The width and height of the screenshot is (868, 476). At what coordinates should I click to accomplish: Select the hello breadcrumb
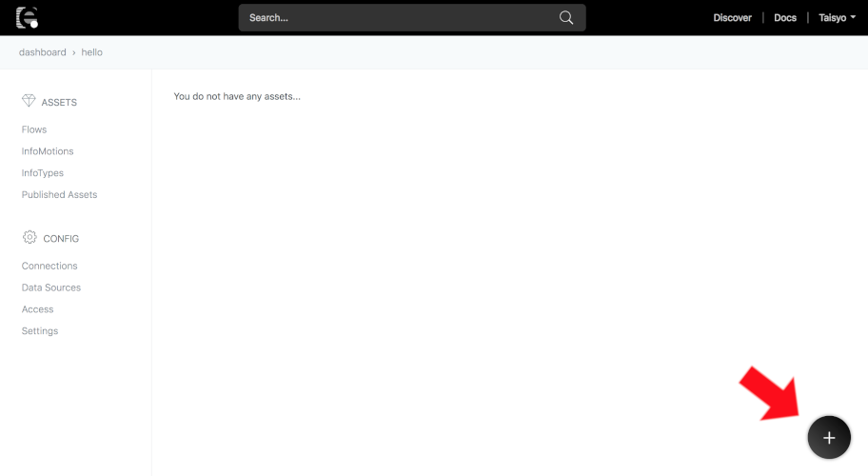(x=92, y=52)
